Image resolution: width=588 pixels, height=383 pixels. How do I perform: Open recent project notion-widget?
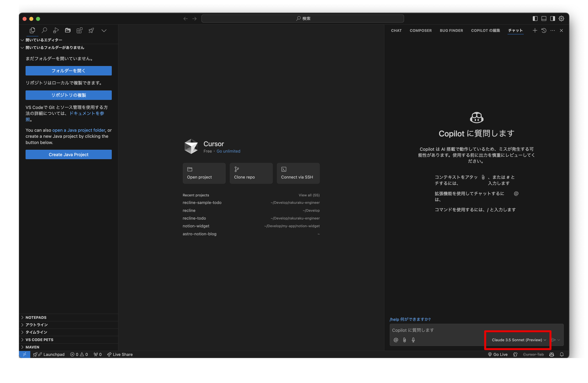[x=251, y=226]
